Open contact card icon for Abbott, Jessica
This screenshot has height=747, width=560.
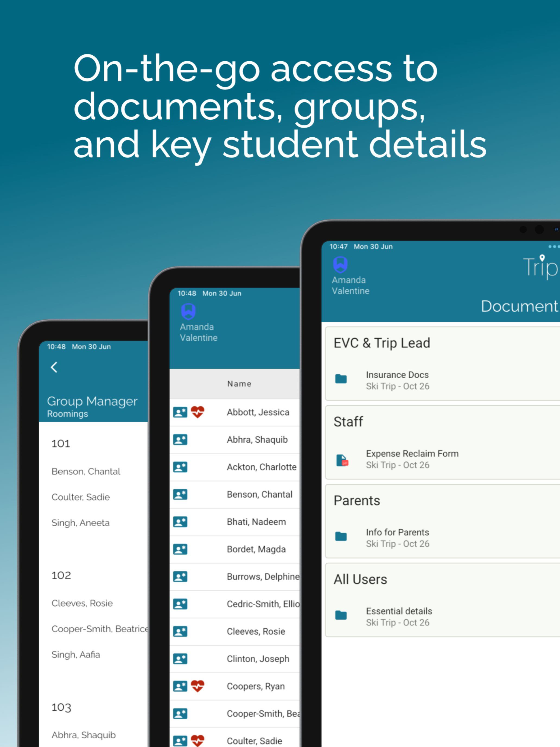180,412
